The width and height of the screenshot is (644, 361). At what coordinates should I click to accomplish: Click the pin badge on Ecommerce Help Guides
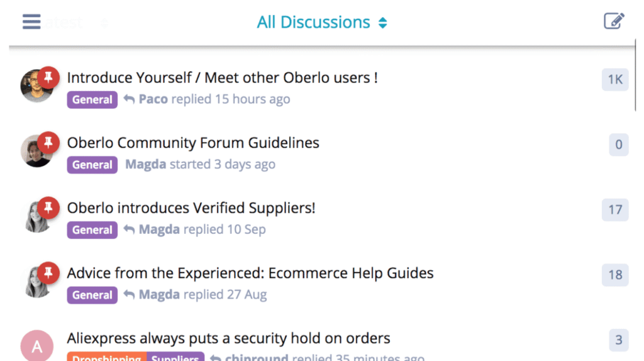(48, 273)
